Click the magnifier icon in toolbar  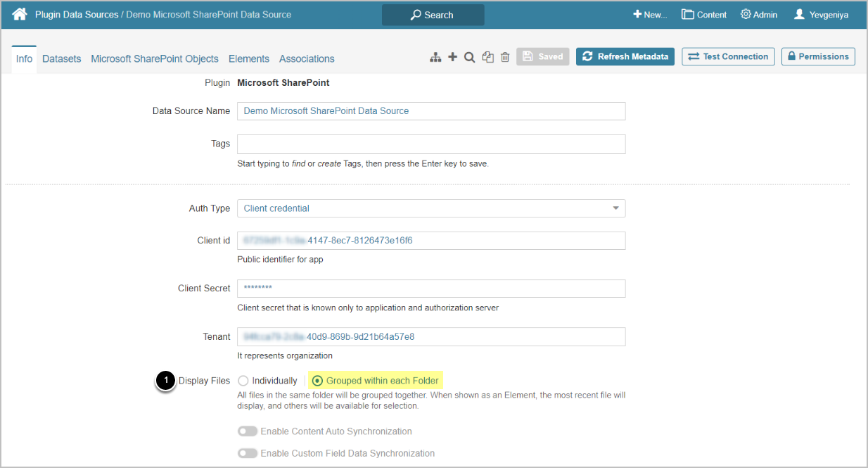pyautogui.click(x=469, y=57)
